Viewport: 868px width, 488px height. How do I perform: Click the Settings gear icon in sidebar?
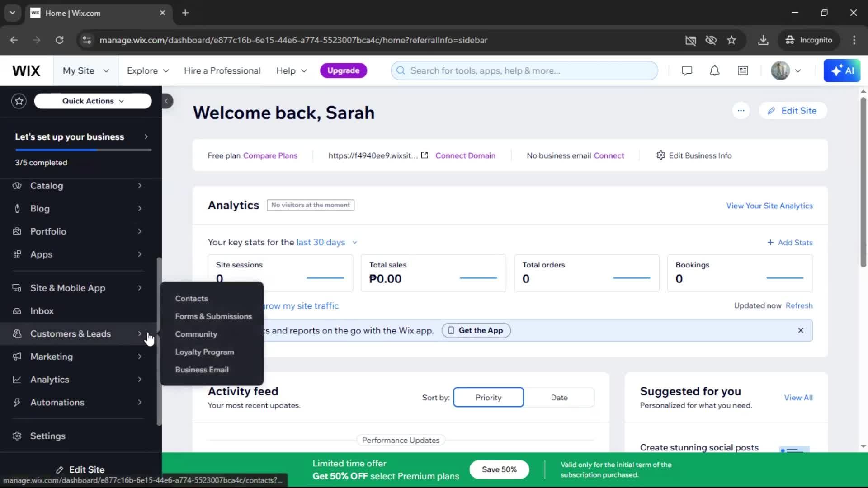coord(17,436)
